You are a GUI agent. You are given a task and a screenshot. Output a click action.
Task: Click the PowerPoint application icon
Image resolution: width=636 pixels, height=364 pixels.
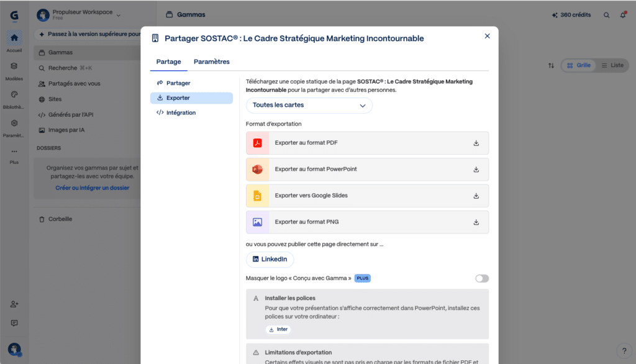[257, 169]
